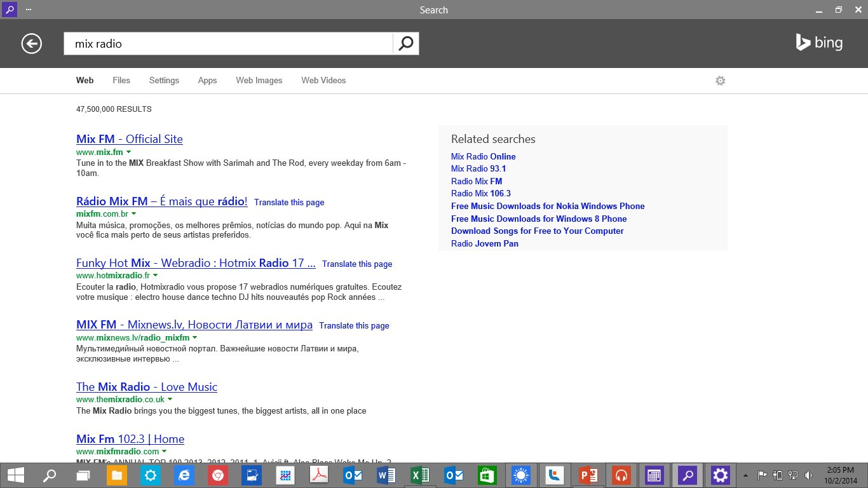Click the purple Search app icon in title bar
The height and width of the screenshot is (488, 868).
click(x=9, y=10)
